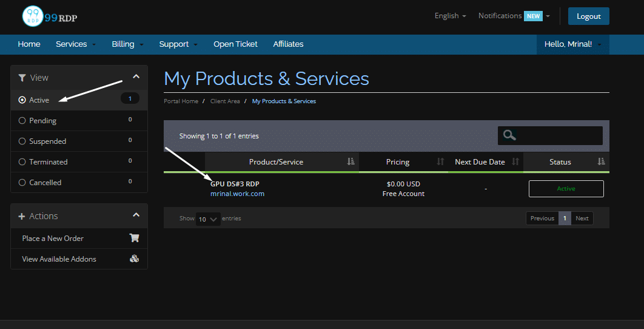Open the Services menu
This screenshot has width=644, height=329.
(x=75, y=44)
